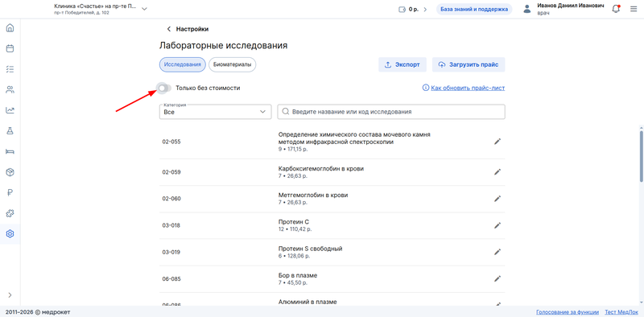Open the Calendar icon in sidebar

click(x=10, y=48)
